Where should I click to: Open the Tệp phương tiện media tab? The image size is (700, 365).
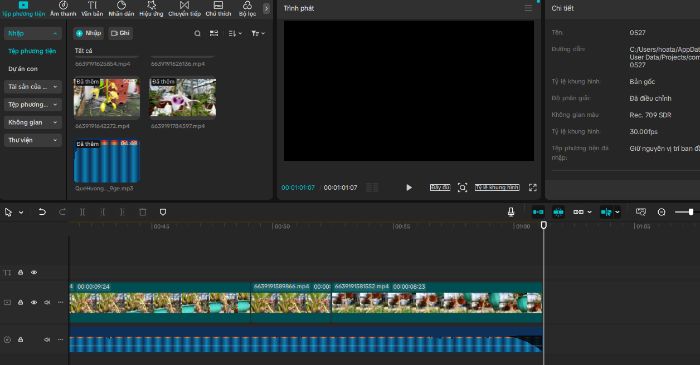click(x=23, y=9)
